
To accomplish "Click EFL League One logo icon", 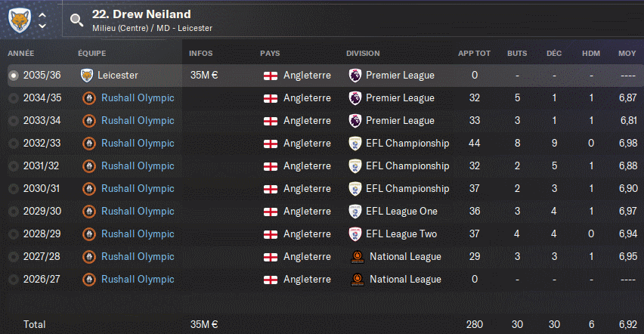I will pos(355,212).
